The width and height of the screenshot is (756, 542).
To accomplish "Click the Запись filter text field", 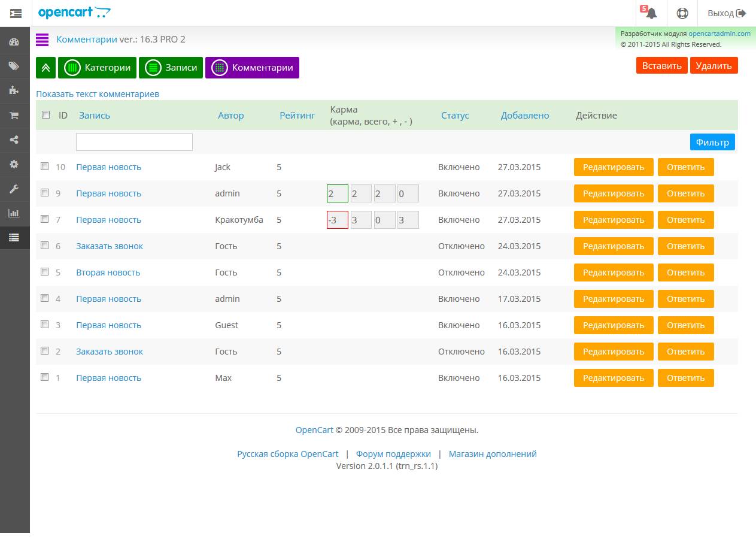I will pyautogui.click(x=134, y=142).
